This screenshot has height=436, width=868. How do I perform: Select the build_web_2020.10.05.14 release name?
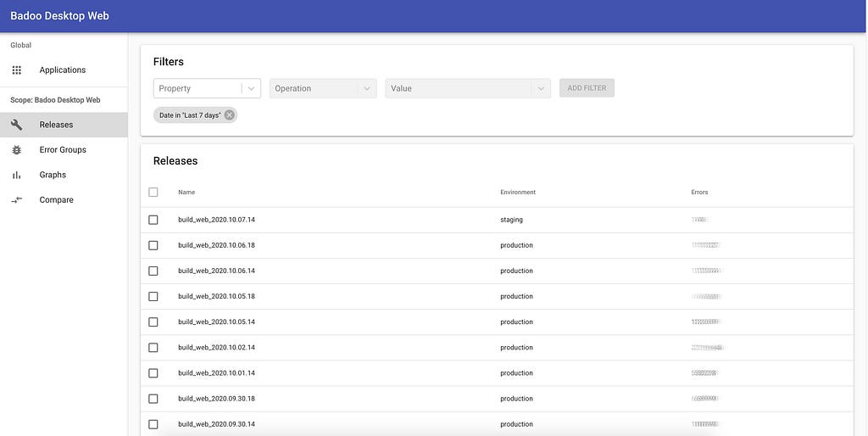(216, 321)
